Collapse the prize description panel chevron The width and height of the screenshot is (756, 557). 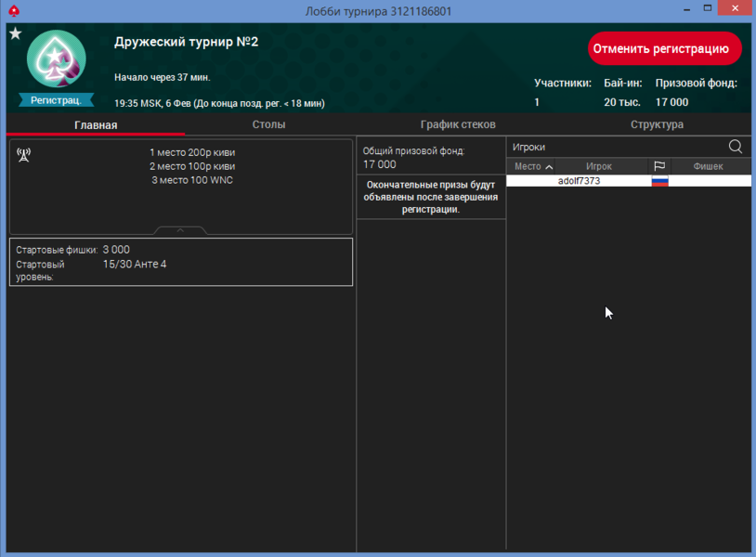[x=181, y=230]
